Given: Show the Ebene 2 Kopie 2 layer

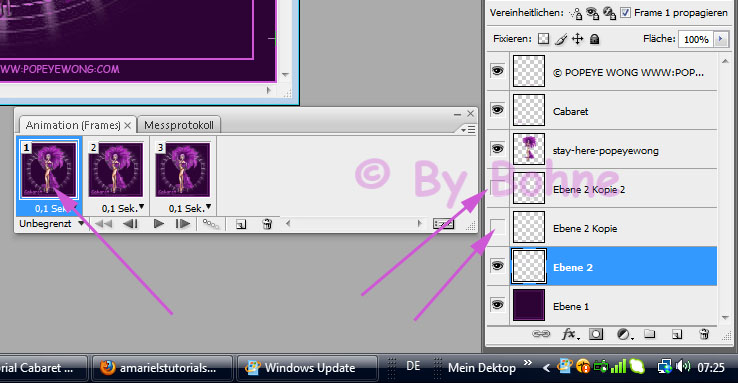Looking at the screenshot, I should (497, 189).
